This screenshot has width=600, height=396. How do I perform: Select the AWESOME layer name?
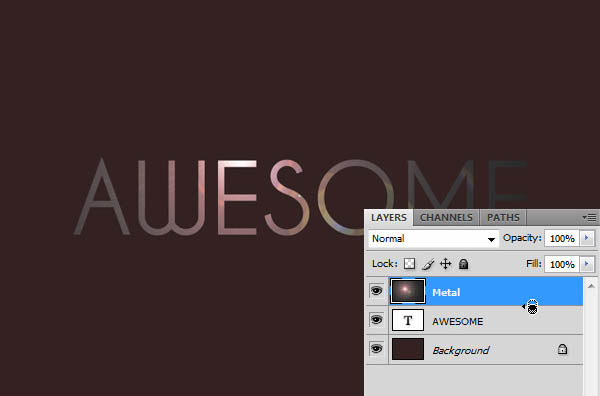click(x=458, y=321)
